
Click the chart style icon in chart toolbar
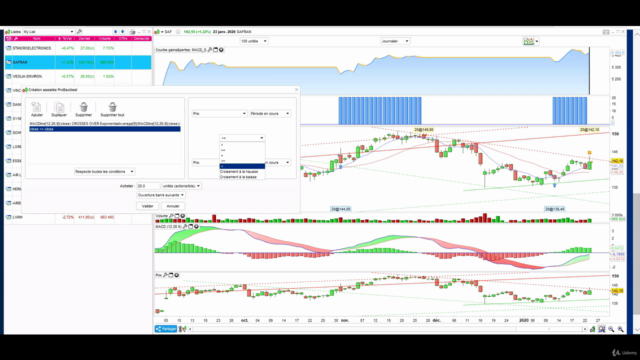529,41
